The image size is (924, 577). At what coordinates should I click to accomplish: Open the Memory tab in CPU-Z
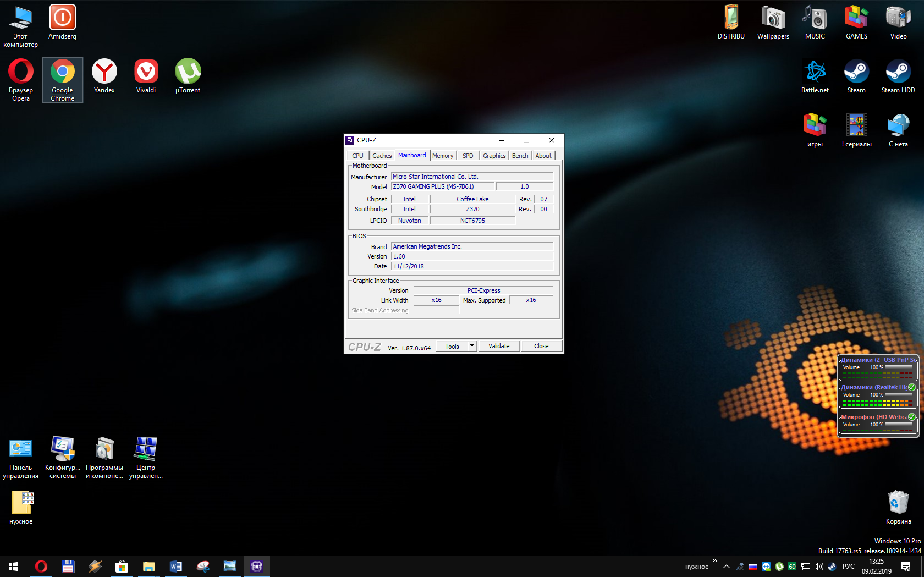coord(443,156)
